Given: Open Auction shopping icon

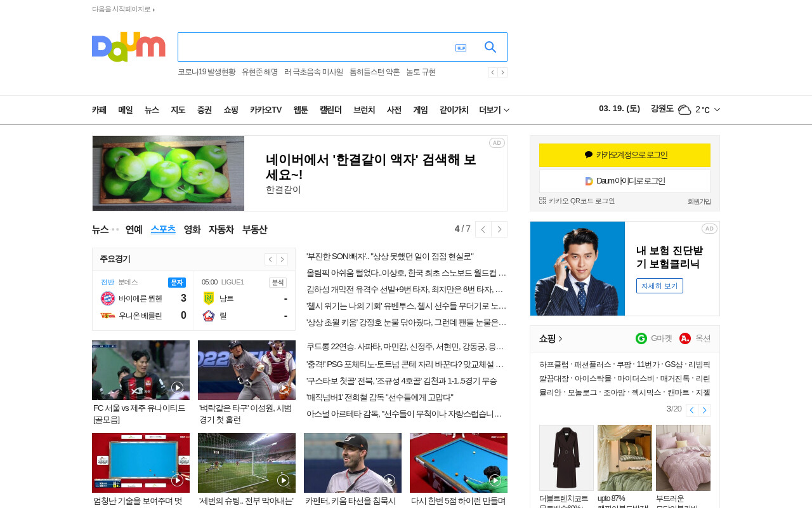Looking at the screenshot, I should pos(685,338).
